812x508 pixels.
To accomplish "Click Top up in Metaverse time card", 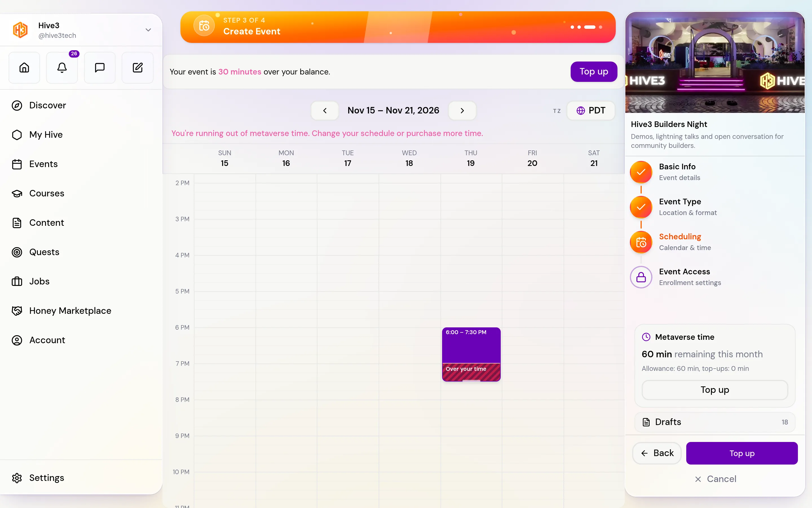I will pyautogui.click(x=715, y=390).
